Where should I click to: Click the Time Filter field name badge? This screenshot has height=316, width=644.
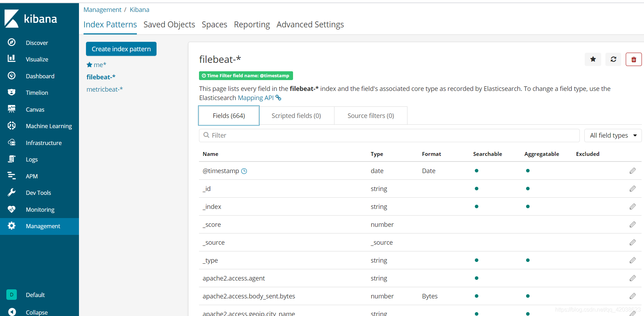point(246,75)
